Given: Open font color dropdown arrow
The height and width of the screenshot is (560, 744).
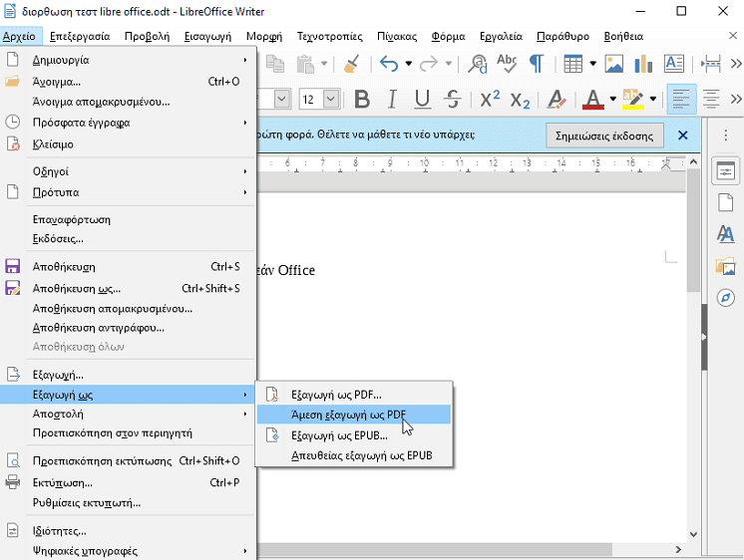Looking at the screenshot, I should (612, 99).
